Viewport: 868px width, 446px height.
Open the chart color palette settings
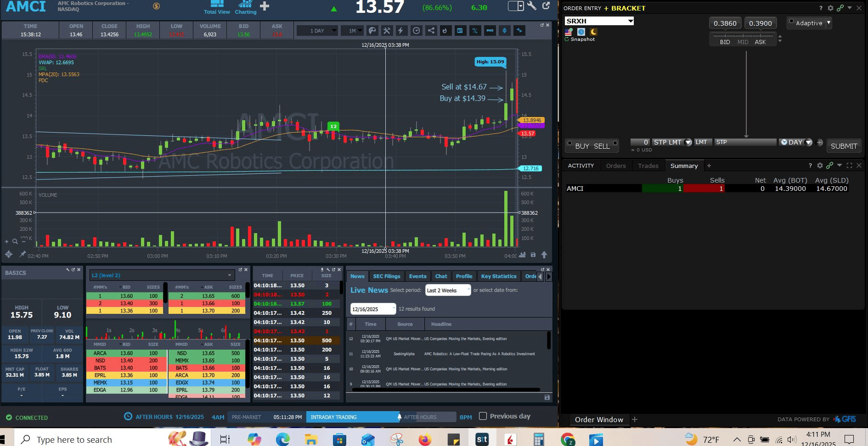(372, 31)
